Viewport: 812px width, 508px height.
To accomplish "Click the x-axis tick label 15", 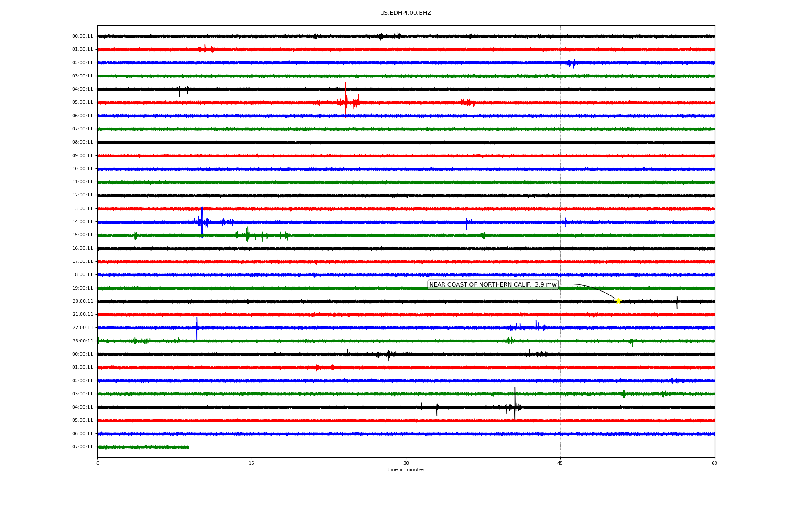I will [x=252, y=463].
